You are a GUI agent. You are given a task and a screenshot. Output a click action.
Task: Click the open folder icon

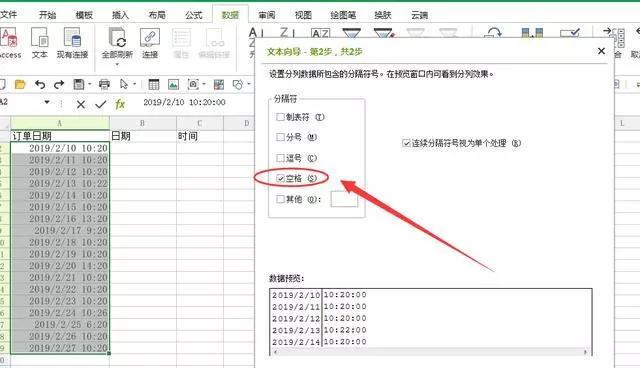click(x=20, y=84)
